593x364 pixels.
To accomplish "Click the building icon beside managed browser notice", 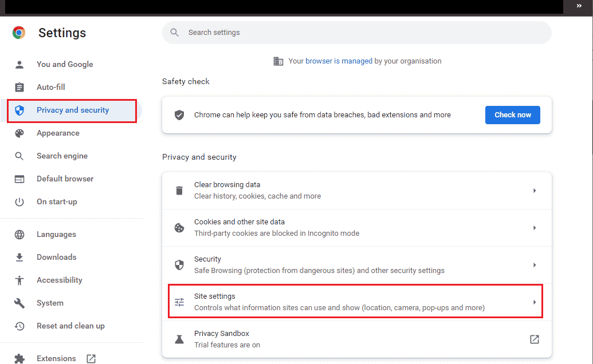I will pyautogui.click(x=278, y=61).
